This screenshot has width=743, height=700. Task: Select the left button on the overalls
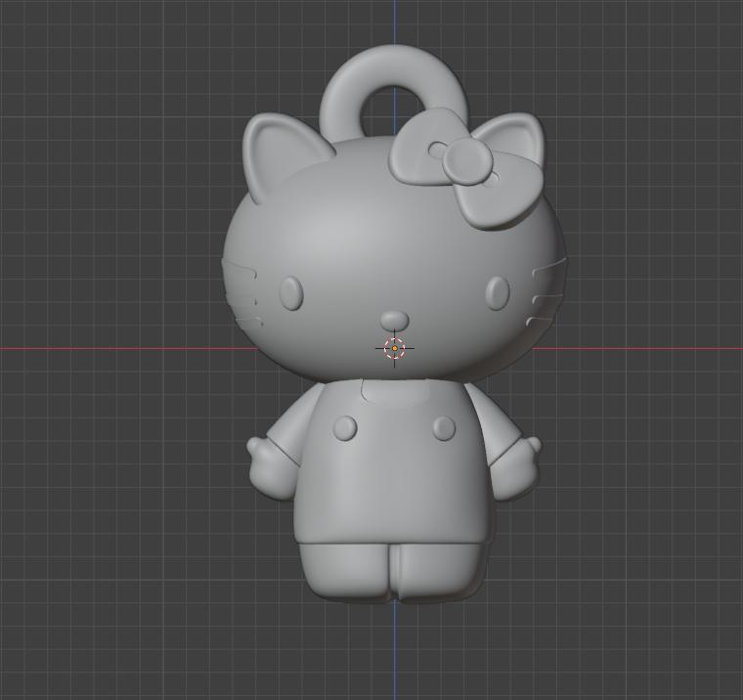345,429
